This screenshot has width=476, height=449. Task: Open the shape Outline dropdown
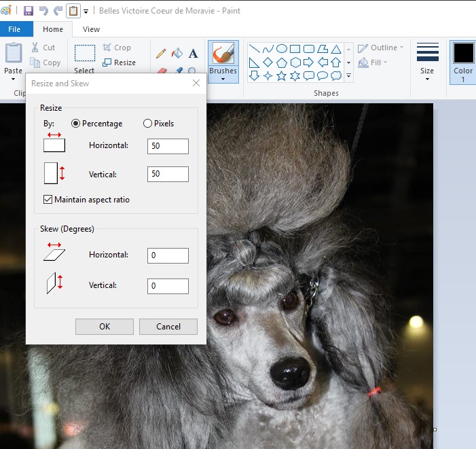coord(381,48)
